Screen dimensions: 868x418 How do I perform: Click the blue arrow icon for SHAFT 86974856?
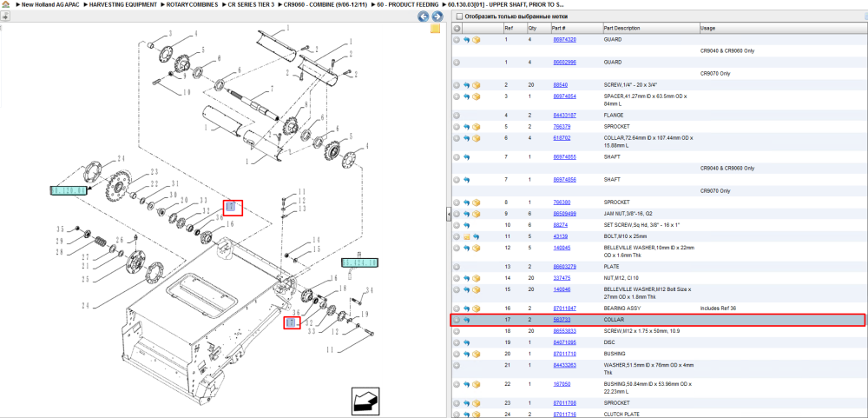467,180
